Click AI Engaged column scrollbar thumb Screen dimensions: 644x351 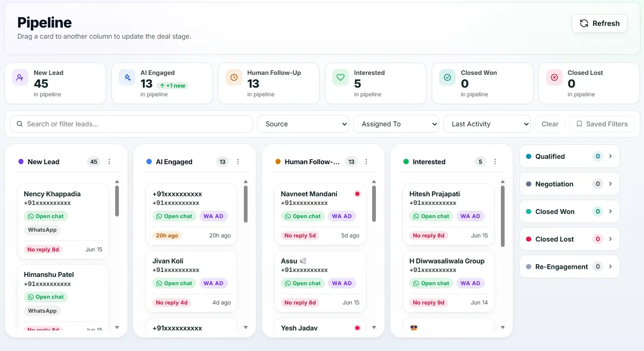coord(246,204)
